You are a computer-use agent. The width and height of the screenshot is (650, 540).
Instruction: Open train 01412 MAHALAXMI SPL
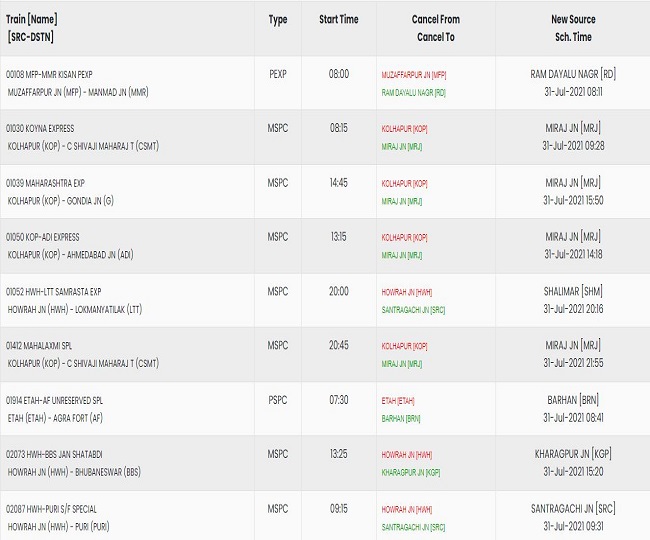tap(39, 346)
